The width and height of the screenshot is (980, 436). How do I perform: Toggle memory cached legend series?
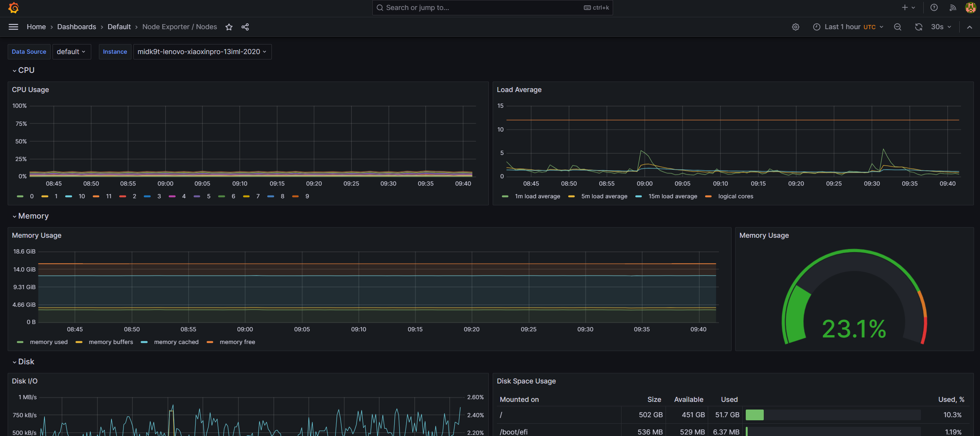pyautogui.click(x=176, y=342)
